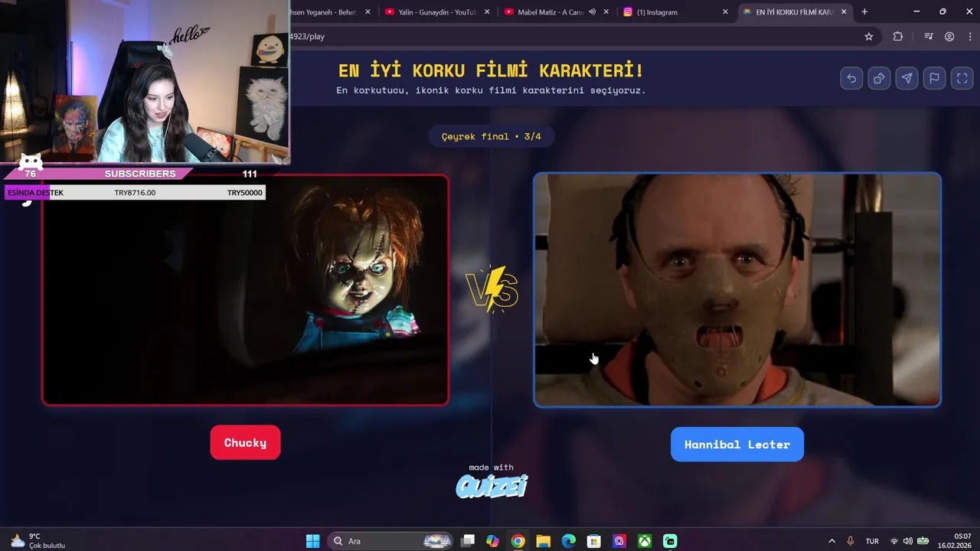Image resolution: width=980 pixels, height=551 pixels.
Task: Close the Yalin - Gunaydin tab
Action: 487,11
